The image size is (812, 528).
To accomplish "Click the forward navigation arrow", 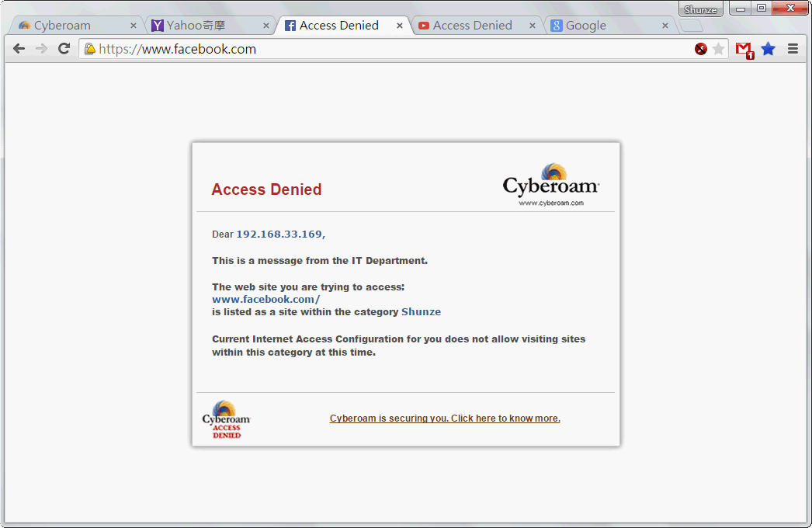I will pos(41,49).
